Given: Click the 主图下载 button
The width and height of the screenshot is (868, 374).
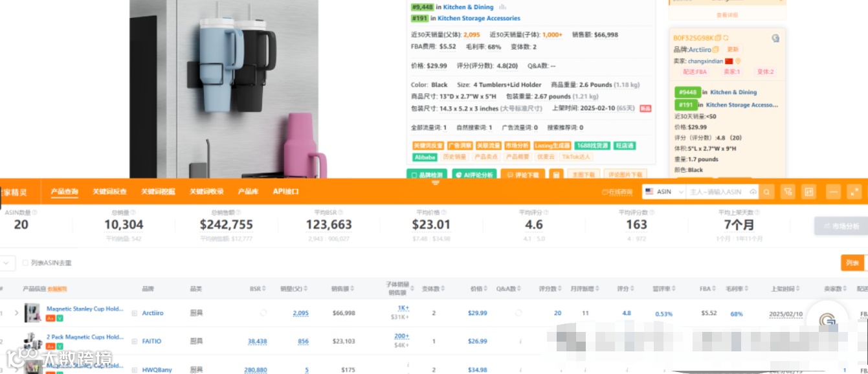Looking at the screenshot, I should tap(583, 175).
